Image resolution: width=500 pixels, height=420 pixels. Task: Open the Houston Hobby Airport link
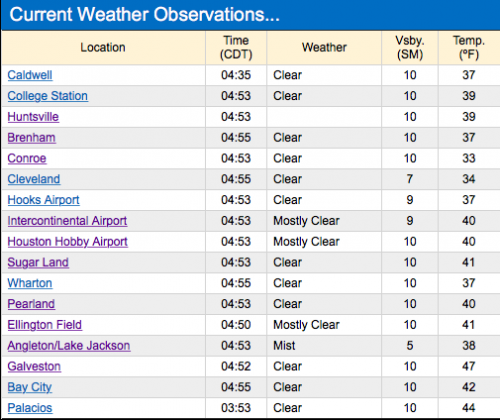click(x=68, y=242)
